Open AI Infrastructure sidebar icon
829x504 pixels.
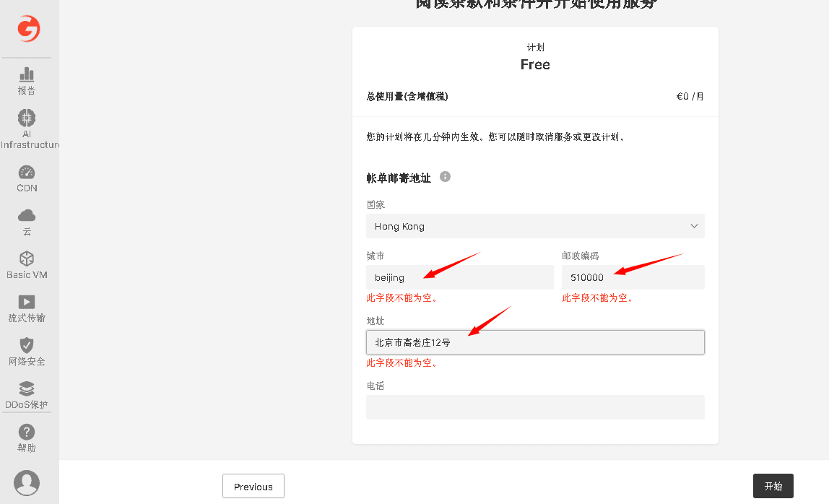pos(27,118)
